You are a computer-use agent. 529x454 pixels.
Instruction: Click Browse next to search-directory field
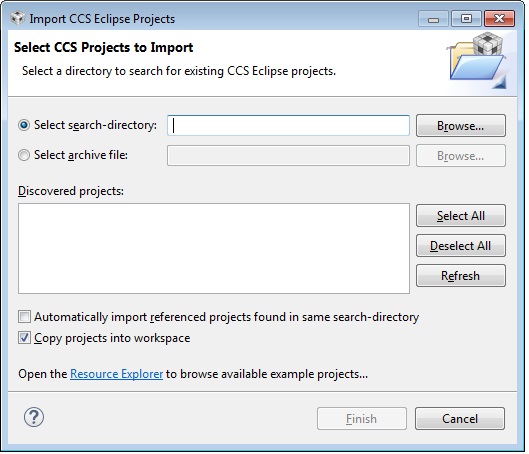tap(461, 125)
